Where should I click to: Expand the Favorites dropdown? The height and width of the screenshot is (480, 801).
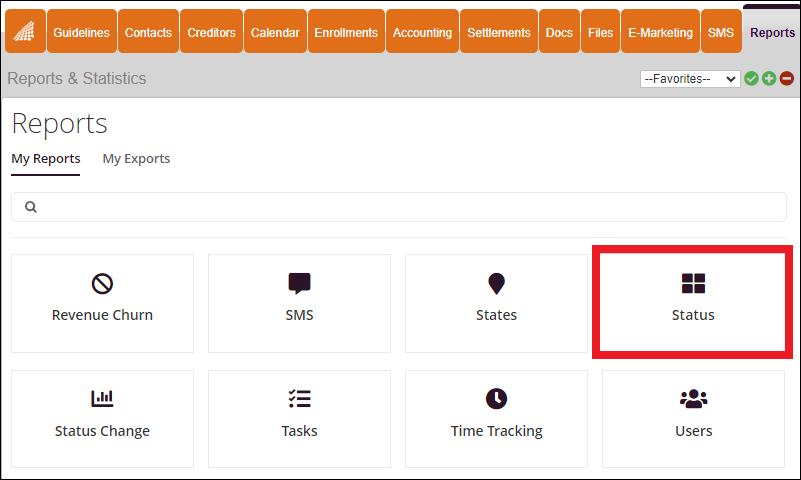tap(690, 79)
